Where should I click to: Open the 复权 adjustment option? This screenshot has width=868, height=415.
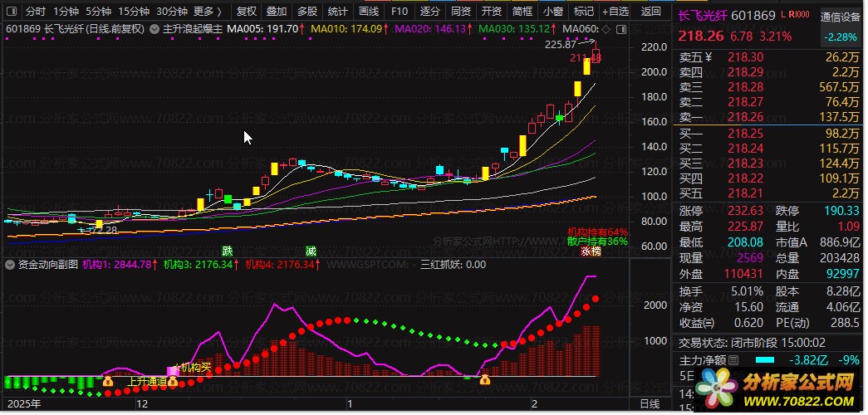[x=247, y=11]
